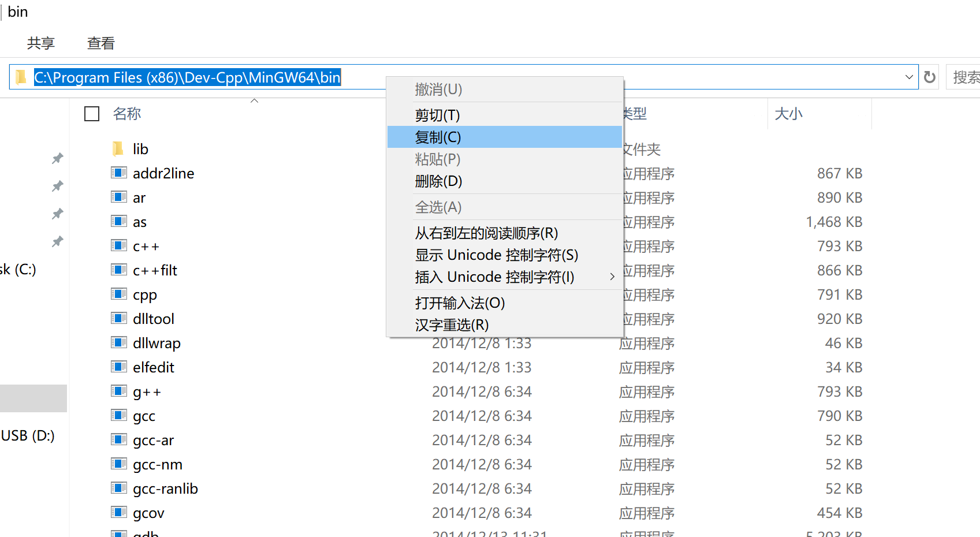Select the c++filt application
The width and height of the screenshot is (980, 537).
click(154, 270)
